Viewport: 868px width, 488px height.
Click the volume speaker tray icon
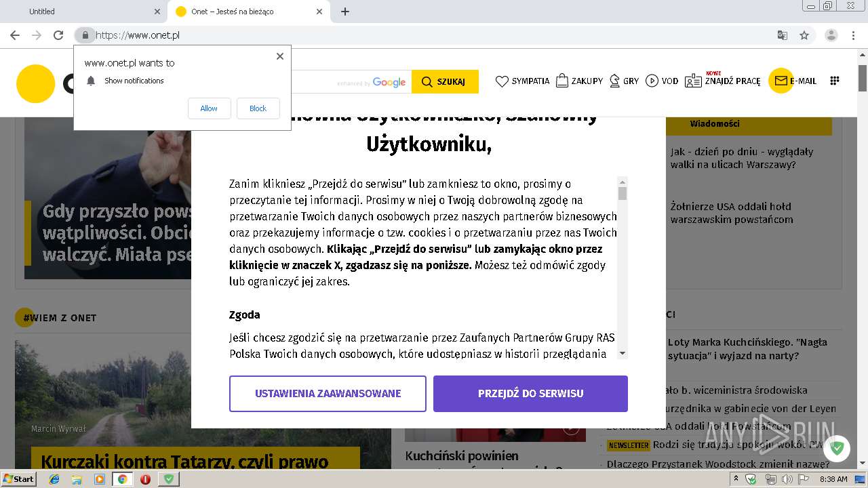click(786, 479)
